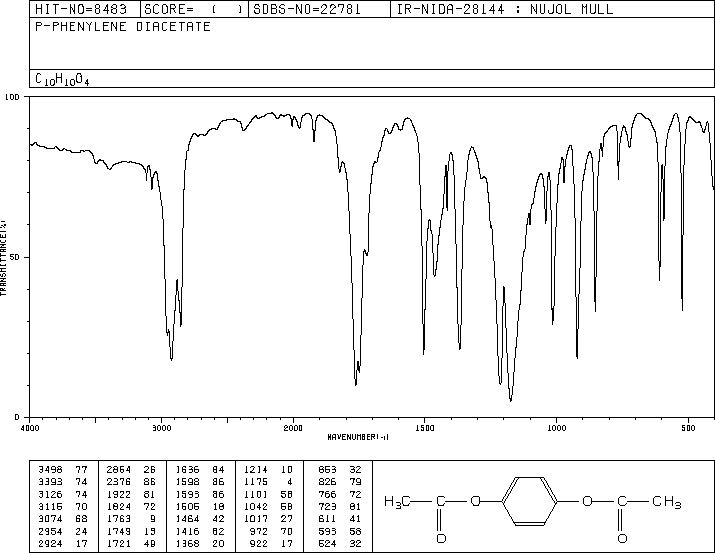Click peak value 2376 in the table

[x=119, y=481]
